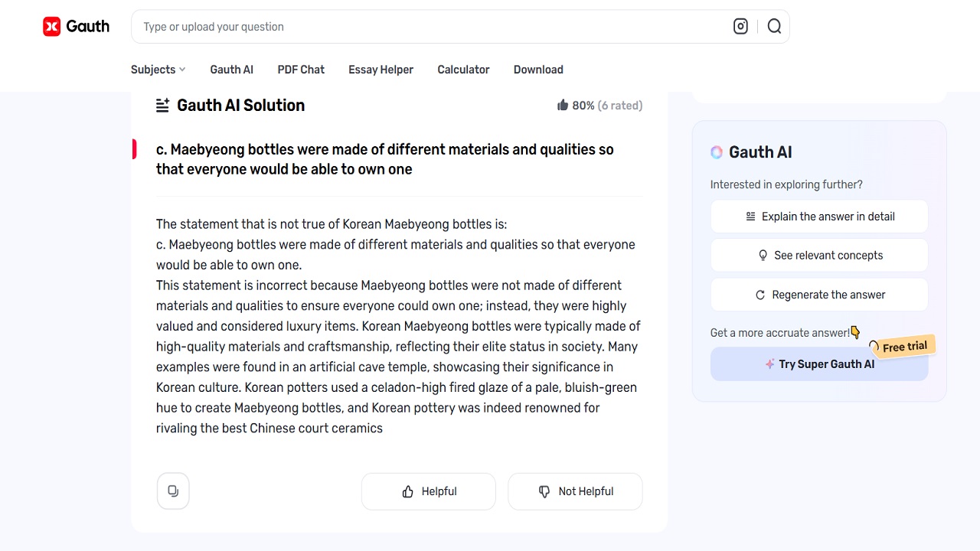Click the thumbs up rating icon near 80%
Screen dimensions: 980x551
click(563, 106)
